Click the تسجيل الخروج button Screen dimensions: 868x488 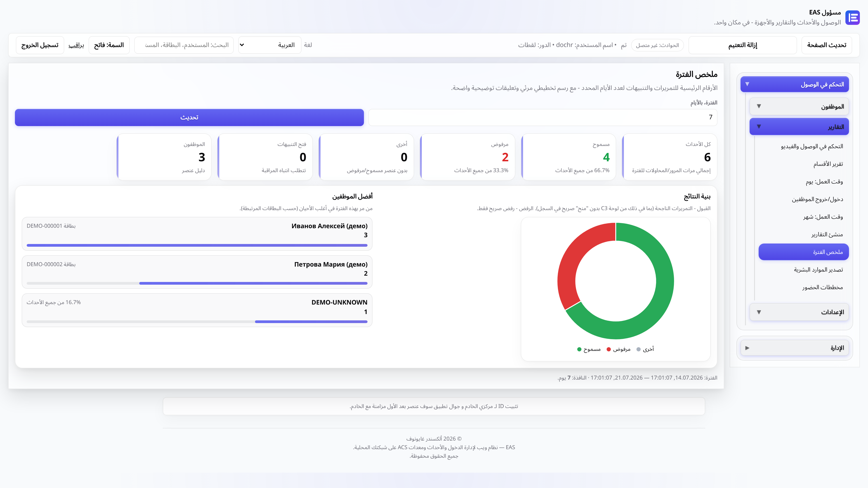[40, 45]
